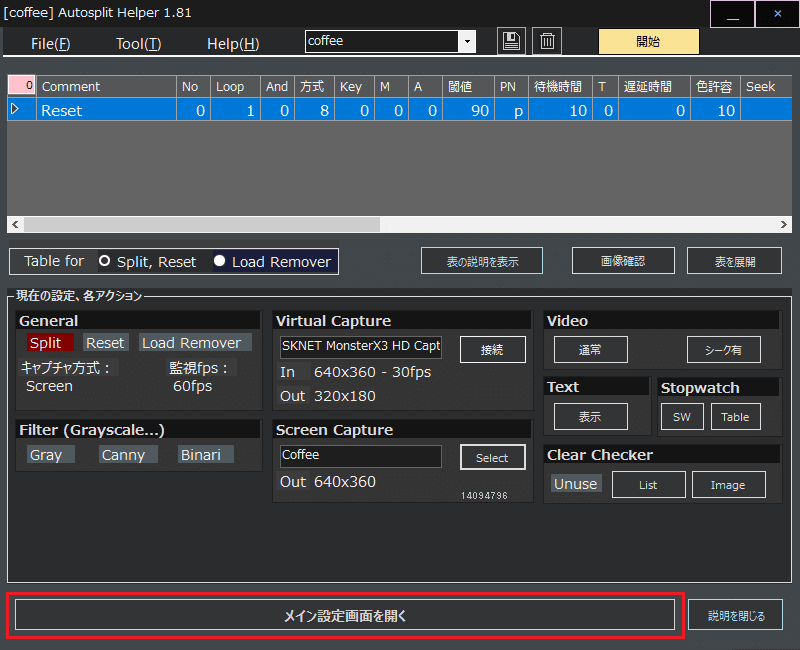Click the coffee profile name field
This screenshot has width=800, height=650.
pyautogui.click(x=382, y=41)
